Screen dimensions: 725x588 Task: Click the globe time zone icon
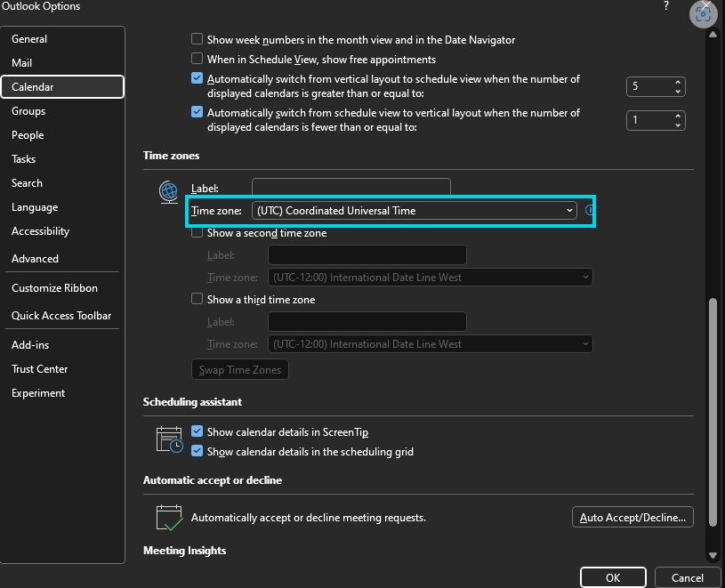(169, 192)
